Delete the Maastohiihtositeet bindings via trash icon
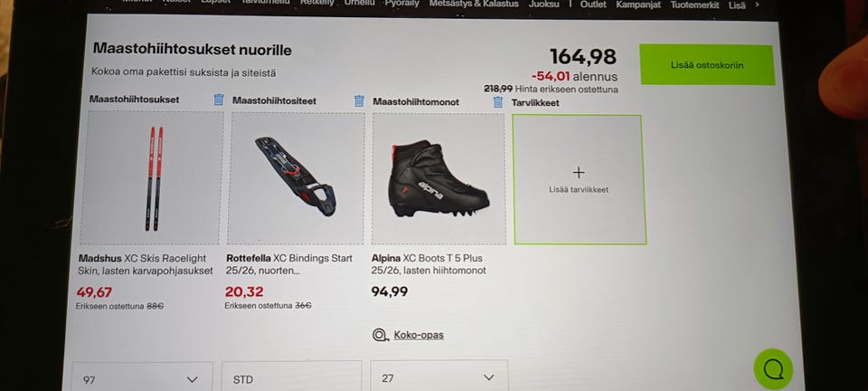The image size is (868, 391). point(359,100)
